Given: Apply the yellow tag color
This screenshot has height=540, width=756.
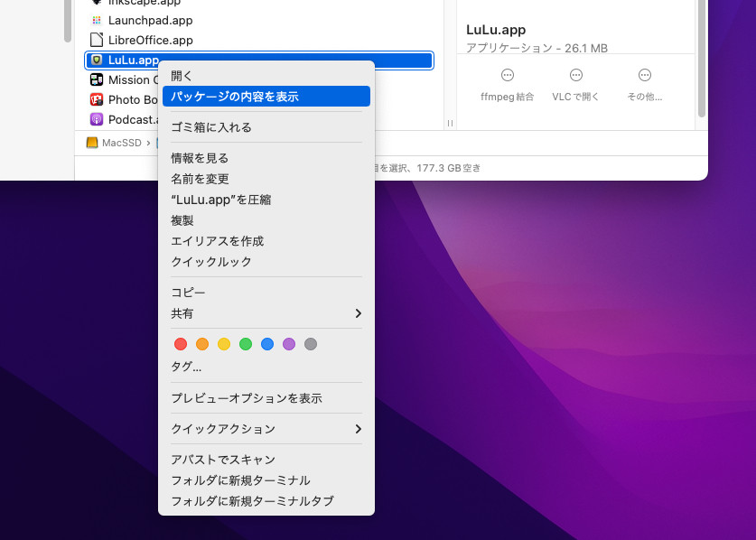Looking at the screenshot, I should (224, 344).
